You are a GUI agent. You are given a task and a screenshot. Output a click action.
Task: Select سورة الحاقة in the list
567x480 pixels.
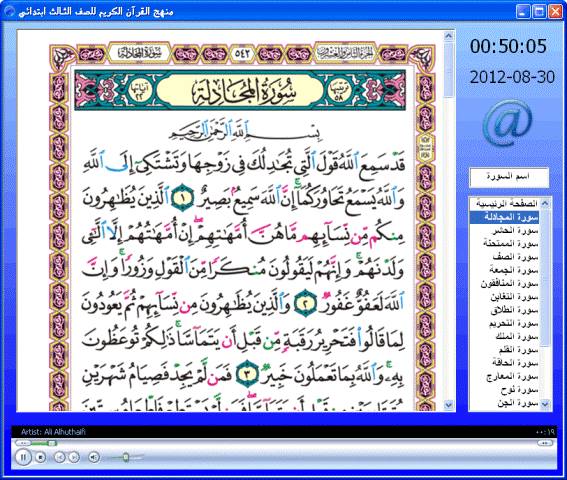coord(504,363)
